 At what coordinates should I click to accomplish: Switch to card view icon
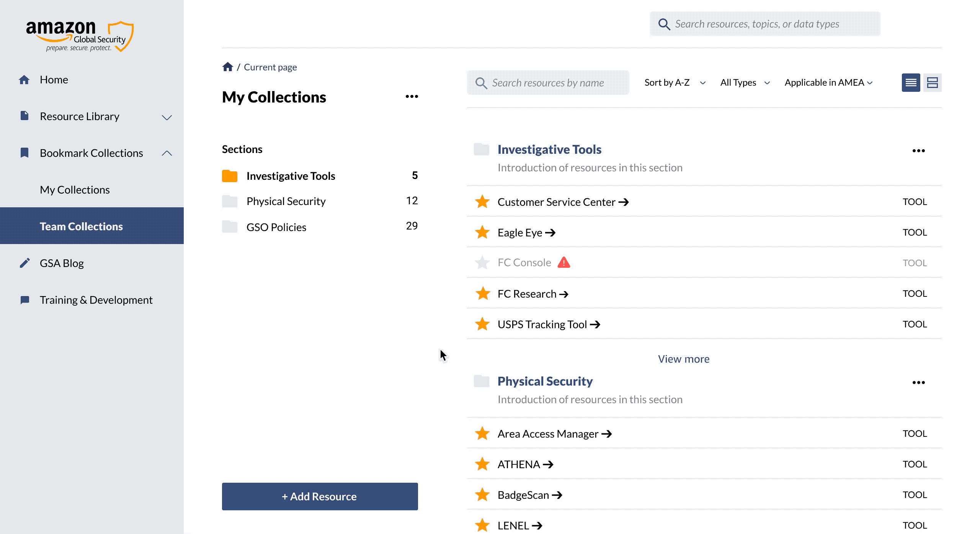933,83
